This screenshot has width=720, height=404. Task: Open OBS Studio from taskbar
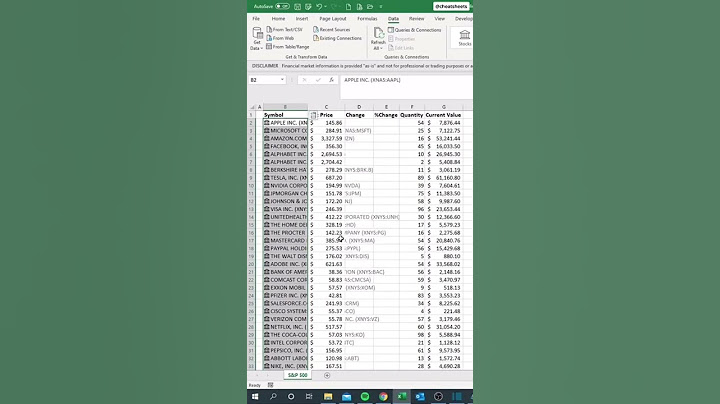(x=438, y=396)
